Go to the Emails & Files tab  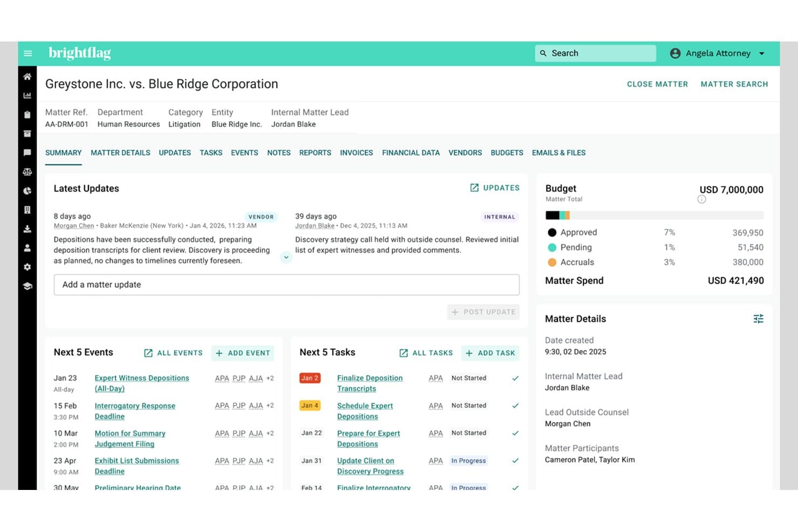pyautogui.click(x=559, y=153)
